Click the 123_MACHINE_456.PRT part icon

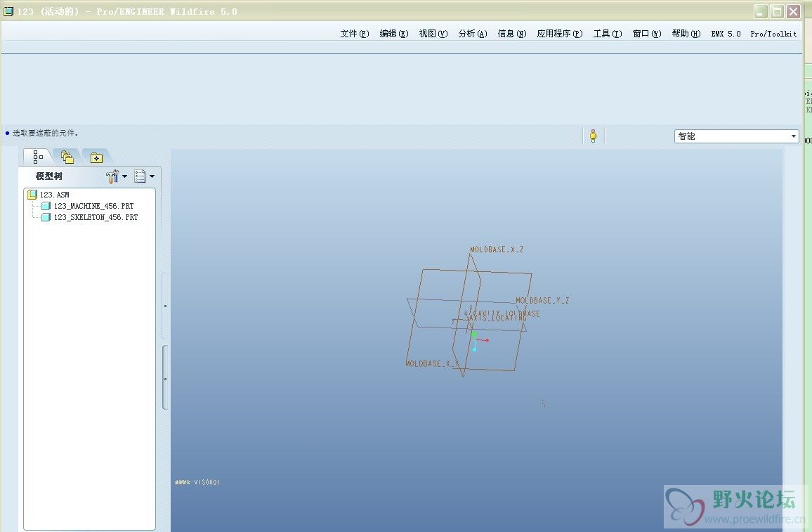(46, 206)
